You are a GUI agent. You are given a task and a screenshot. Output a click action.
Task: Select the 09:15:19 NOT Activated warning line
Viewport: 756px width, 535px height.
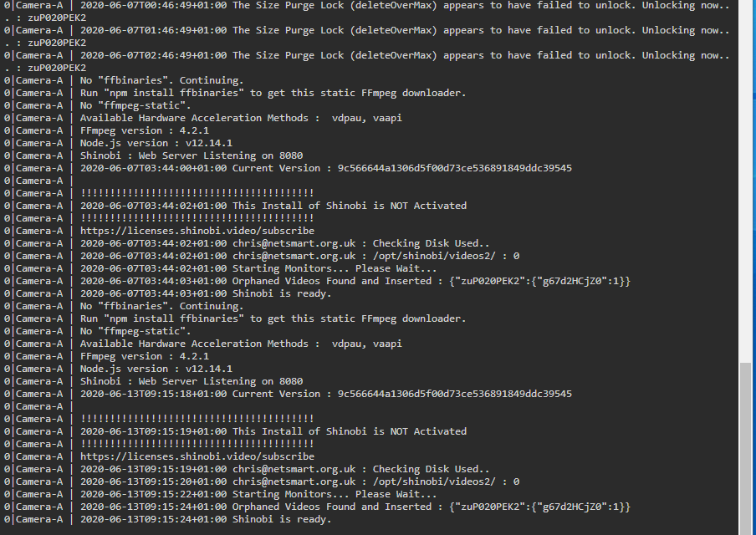point(273,431)
